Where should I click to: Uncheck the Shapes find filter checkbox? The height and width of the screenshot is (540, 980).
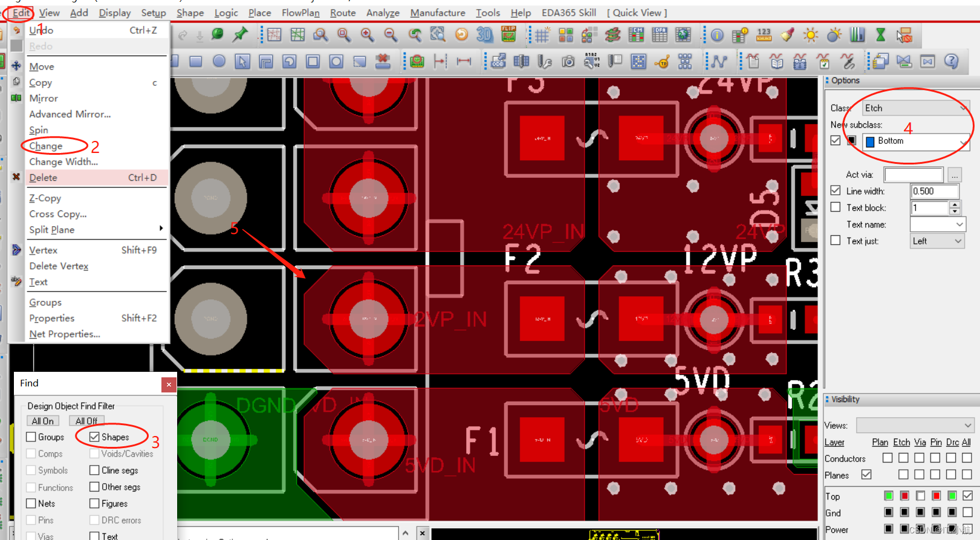pos(94,437)
